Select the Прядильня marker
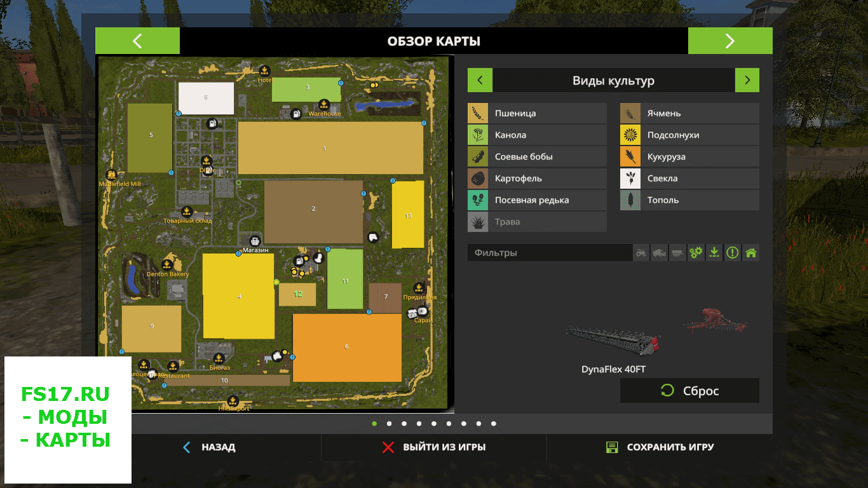 click(419, 288)
